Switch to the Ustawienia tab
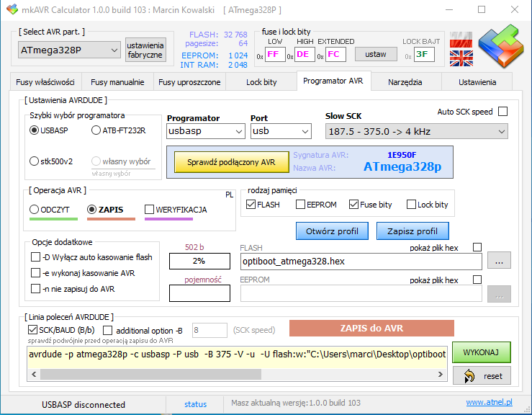The width and height of the screenshot is (532, 415). click(x=477, y=82)
